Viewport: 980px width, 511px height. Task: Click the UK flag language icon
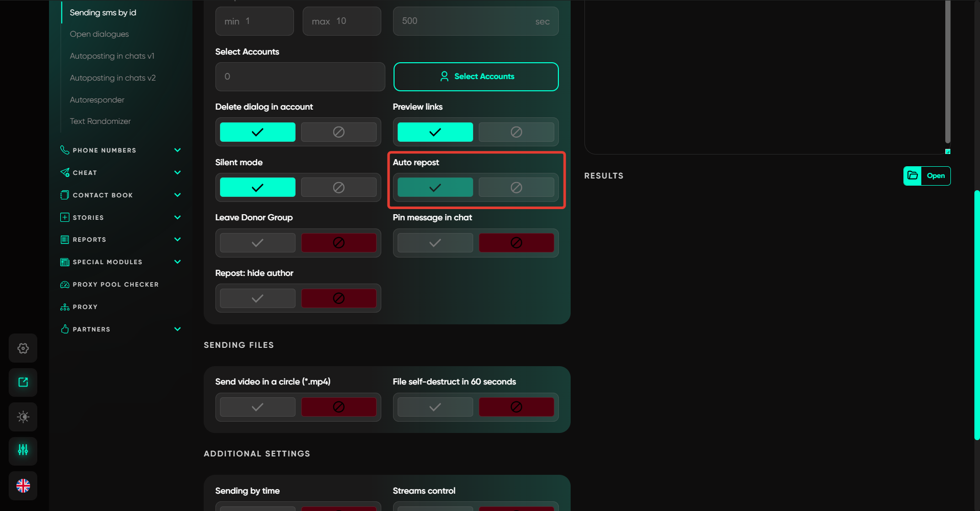click(x=23, y=486)
